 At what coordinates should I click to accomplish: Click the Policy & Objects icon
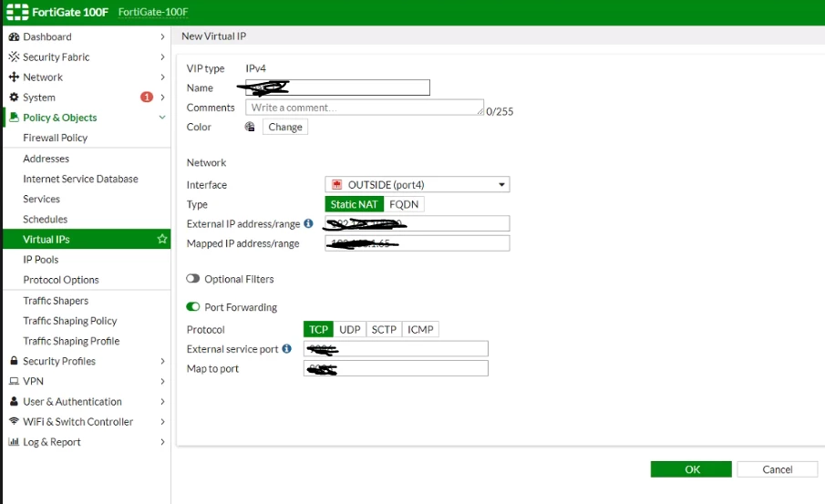(15, 118)
